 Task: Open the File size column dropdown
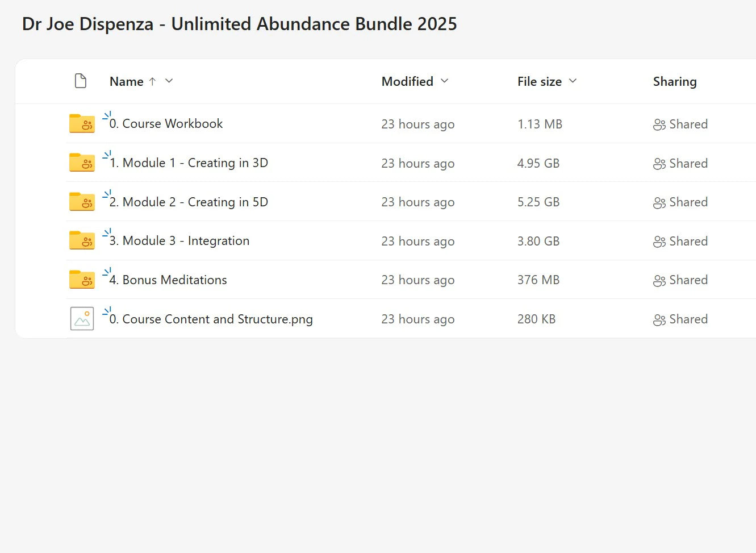point(573,81)
